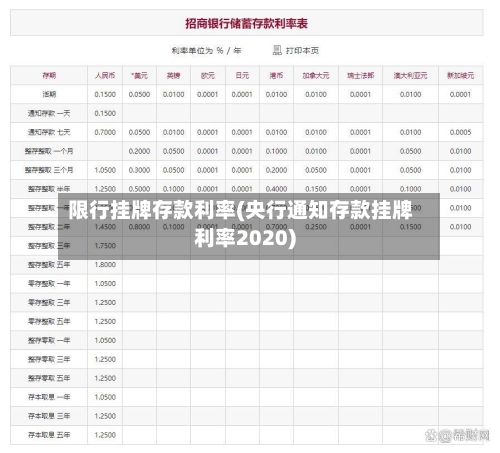Click the 0.1500 人民币 rate in 活期 row
Image resolution: width=500 pixels, height=453 pixels.
click(x=105, y=94)
